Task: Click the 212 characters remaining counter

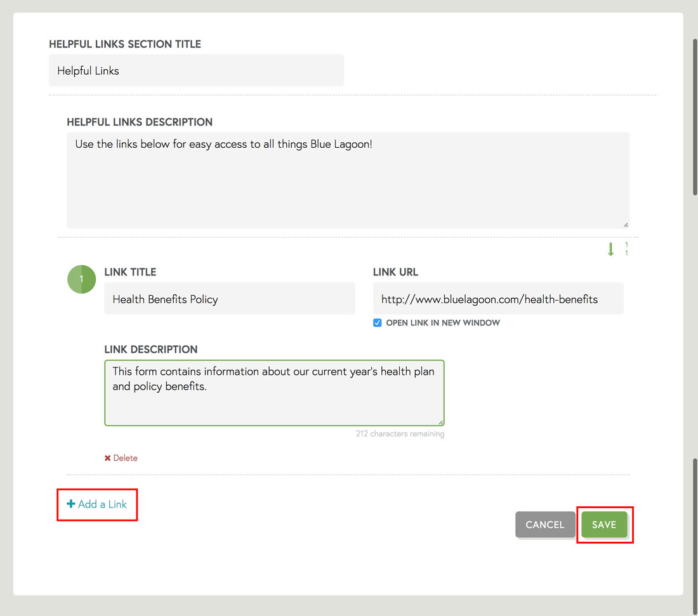Action: coord(400,433)
